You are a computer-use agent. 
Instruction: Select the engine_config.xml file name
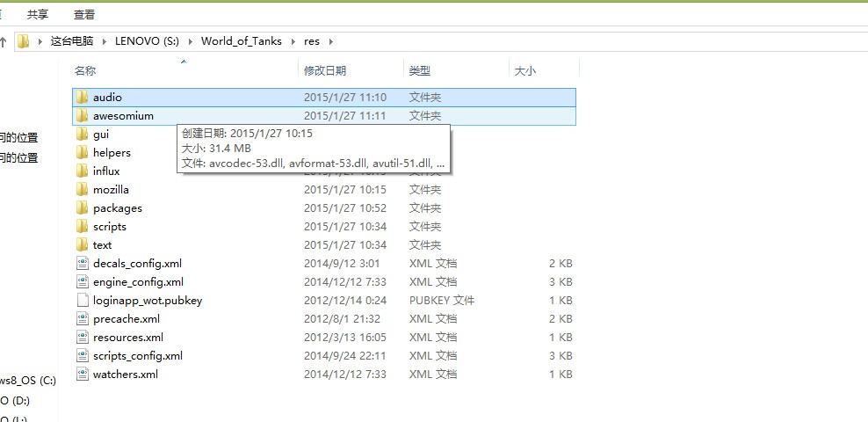coord(139,282)
